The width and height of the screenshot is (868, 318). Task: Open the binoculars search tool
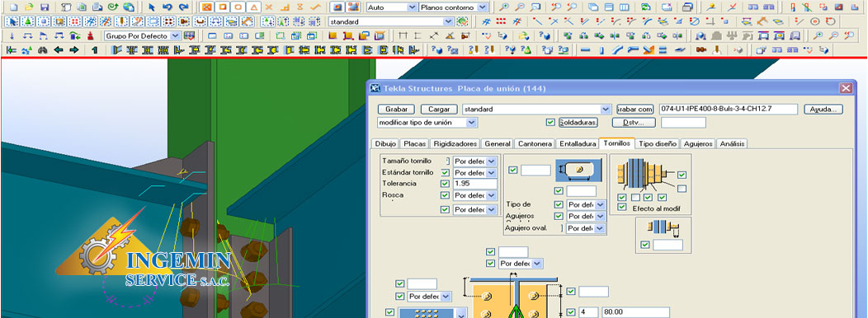pyautogui.click(x=43, y=49)
